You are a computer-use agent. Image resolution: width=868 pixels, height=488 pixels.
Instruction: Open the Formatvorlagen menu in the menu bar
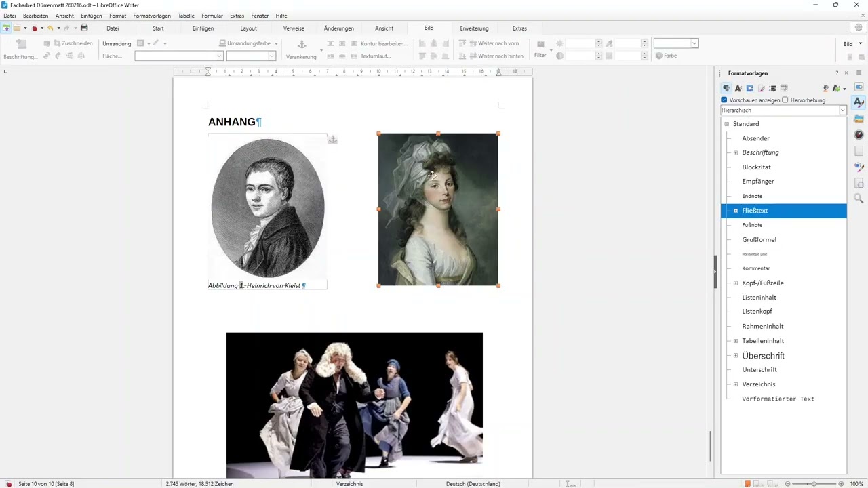point(152,16)
